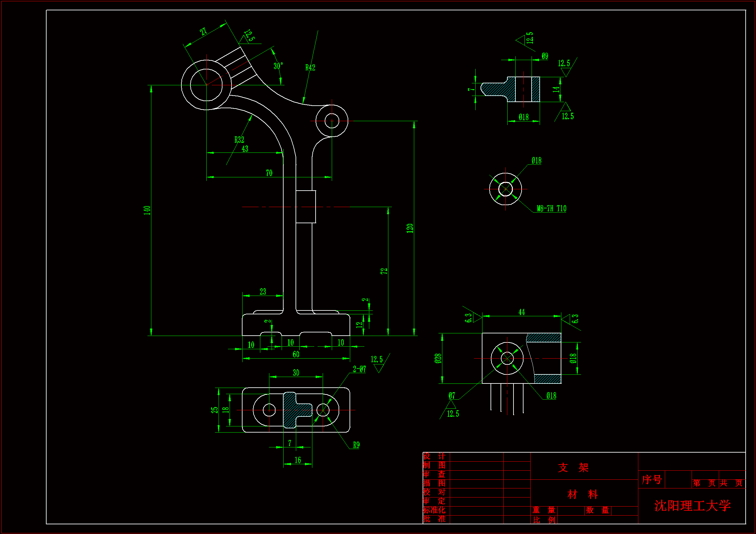Select the R42 radius dimension label

310,68
